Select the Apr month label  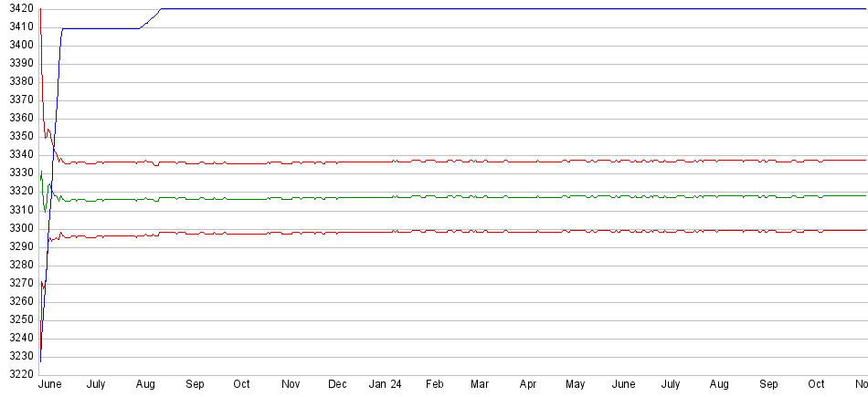coord(527,385)
